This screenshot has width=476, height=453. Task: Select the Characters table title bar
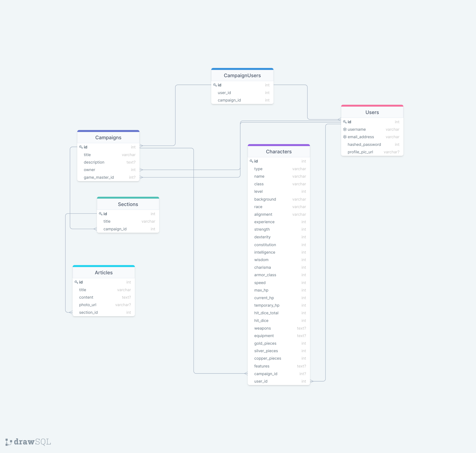tap(279, 151)
